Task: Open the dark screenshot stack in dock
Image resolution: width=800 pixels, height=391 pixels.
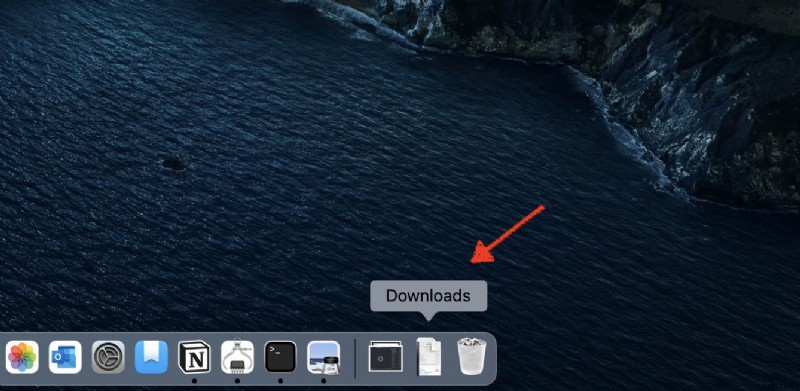Action: point(386,357)
